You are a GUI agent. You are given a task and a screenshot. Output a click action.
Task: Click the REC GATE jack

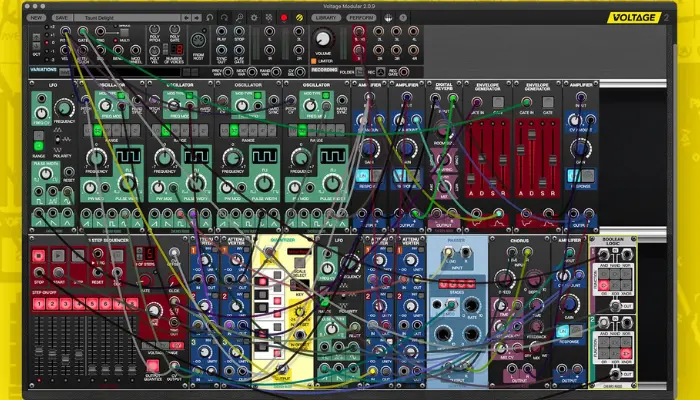(404, 72)
